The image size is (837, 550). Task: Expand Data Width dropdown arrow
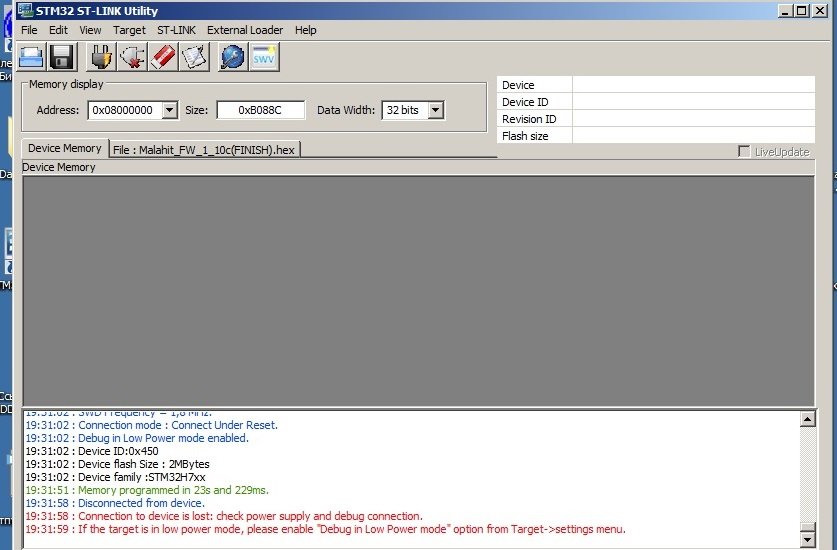[436, 110]
